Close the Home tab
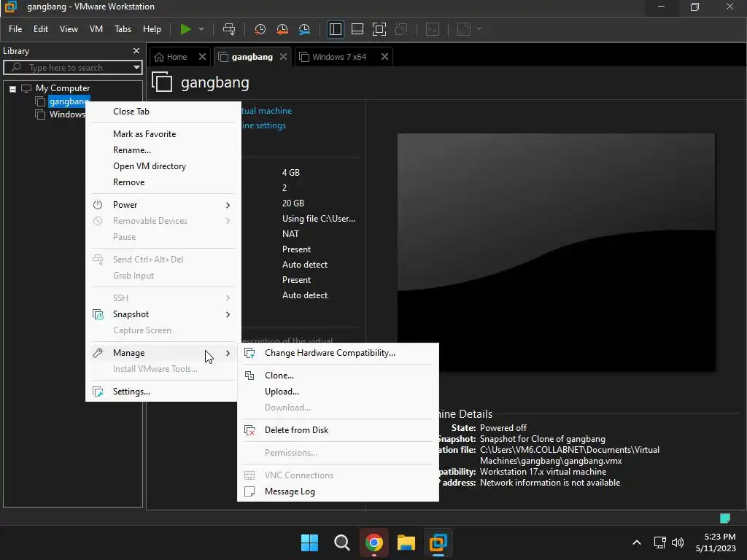747x560 pixels. point(203,57)
